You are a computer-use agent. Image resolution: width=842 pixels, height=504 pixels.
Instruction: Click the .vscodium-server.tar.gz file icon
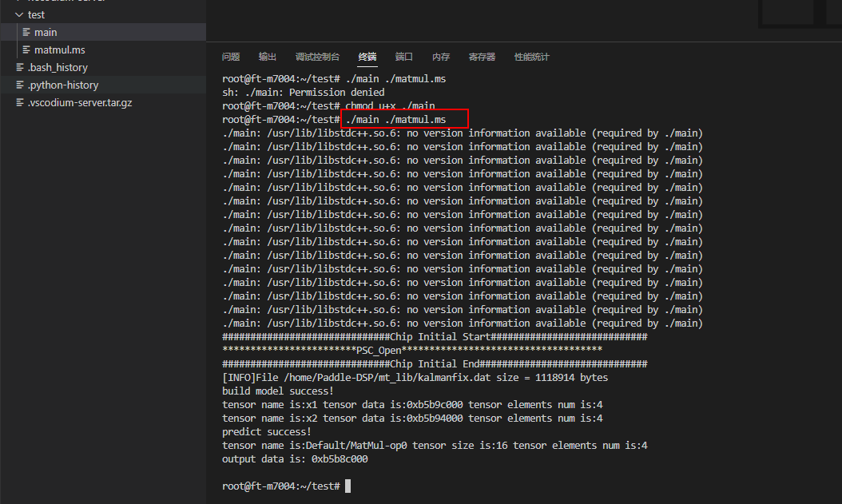click(20, 103)
